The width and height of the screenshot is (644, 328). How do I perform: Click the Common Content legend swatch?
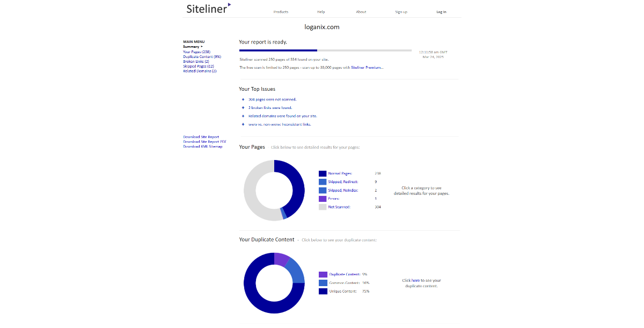[323, 283]
